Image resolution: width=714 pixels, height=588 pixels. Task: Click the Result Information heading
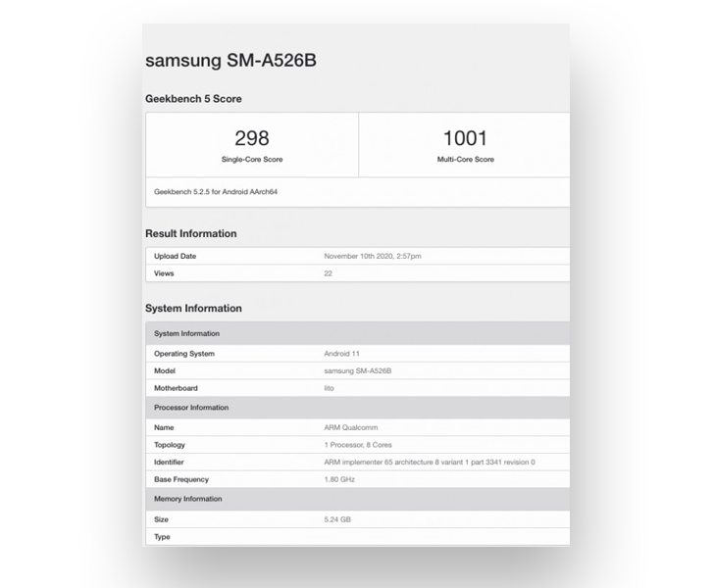[x=190, y=234]
